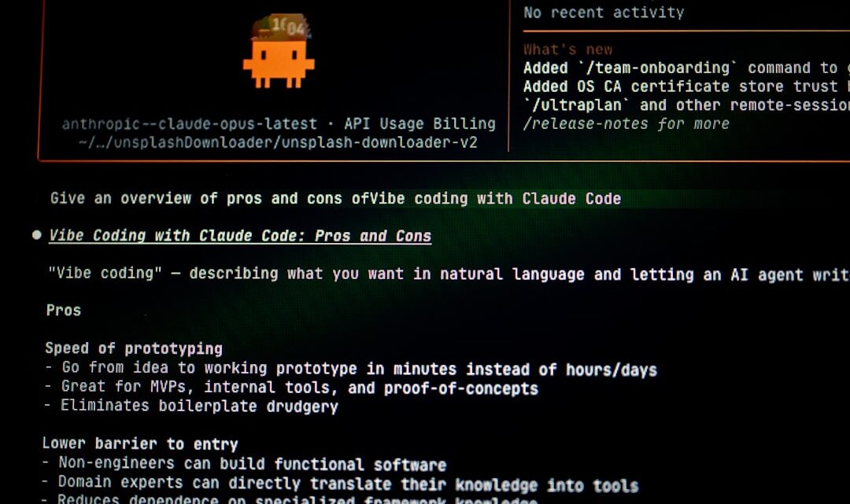The height and width of the screenshot is (504, 850).
Task: Click the 'Speed of prototyping' subheading
Action: pos(134,348)
